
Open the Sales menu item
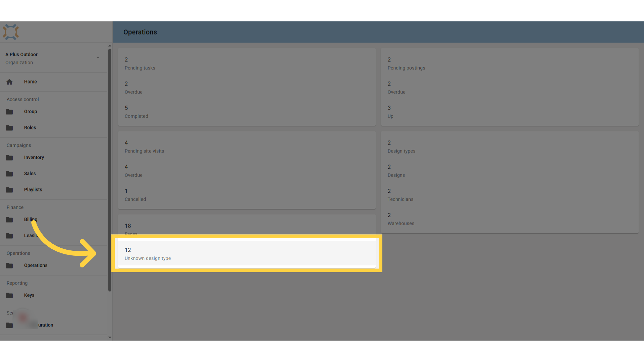coord(54,174)
